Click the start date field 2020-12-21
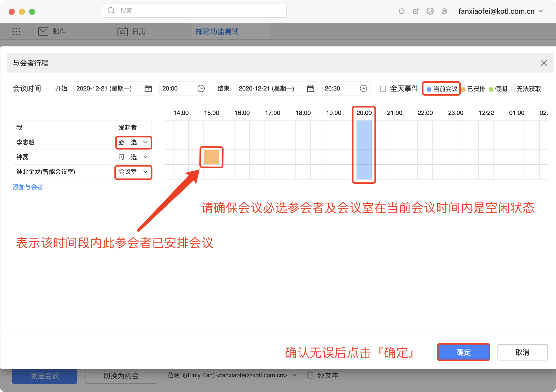The width and height of the screenshot is (556, 392). (x=114, y=88)
